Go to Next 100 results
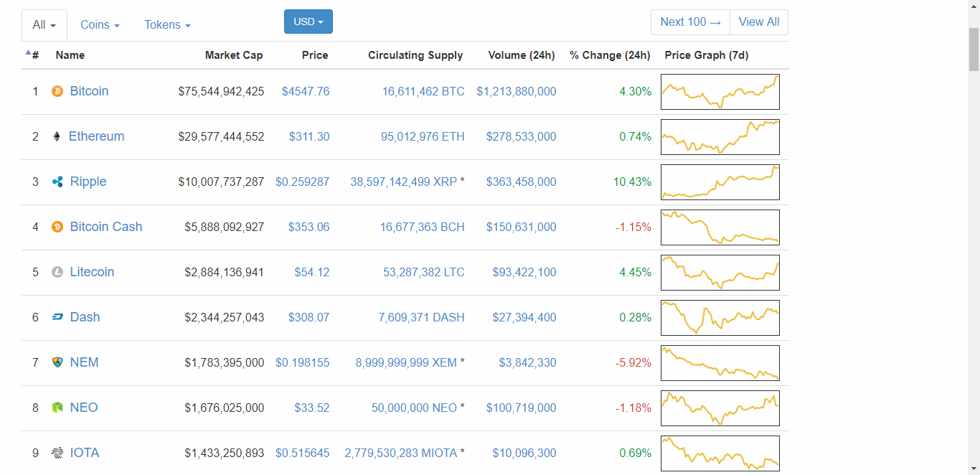 point(690,22)
